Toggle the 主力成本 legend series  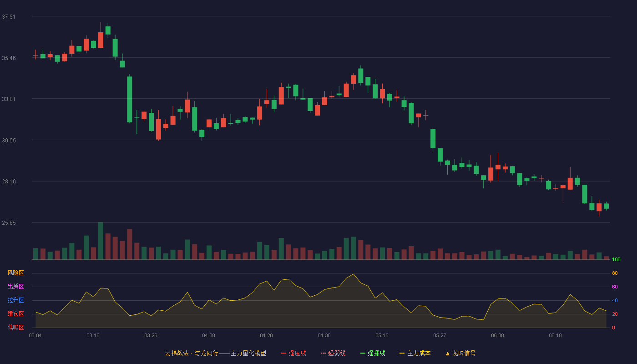[x=415, y=353]
